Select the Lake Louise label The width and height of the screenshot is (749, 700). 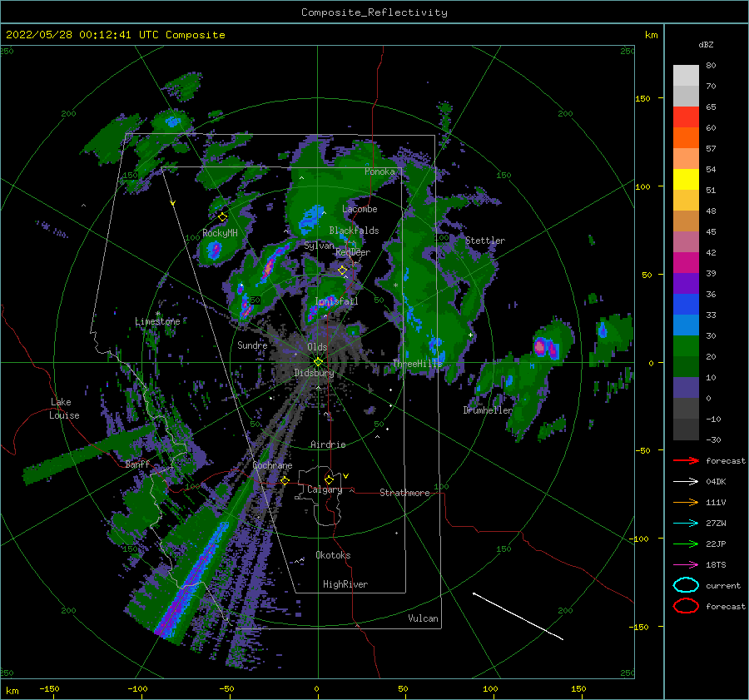[64, 409]
